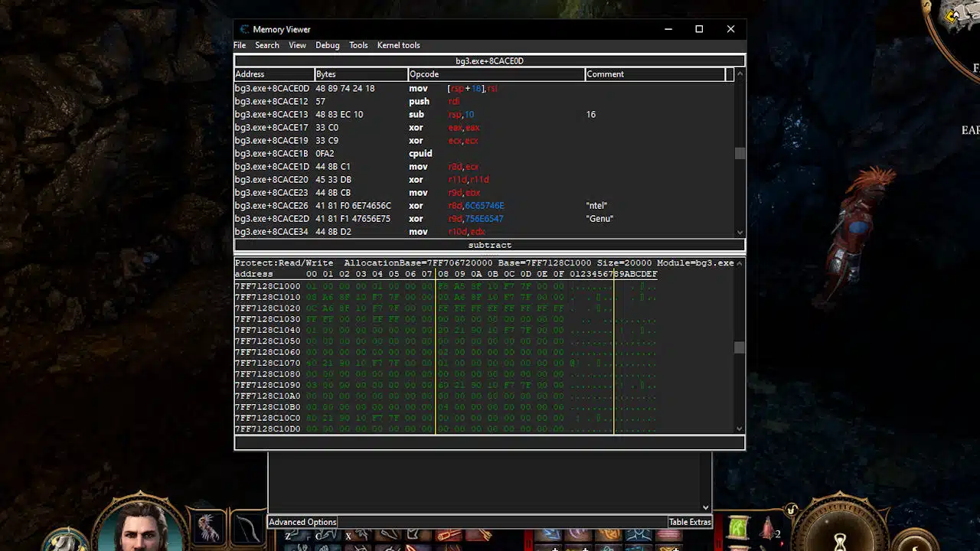The height and width of the screenshot is (551, 980).
Task: Click the "Genu" comment text
Action: (x=600, y=219)
